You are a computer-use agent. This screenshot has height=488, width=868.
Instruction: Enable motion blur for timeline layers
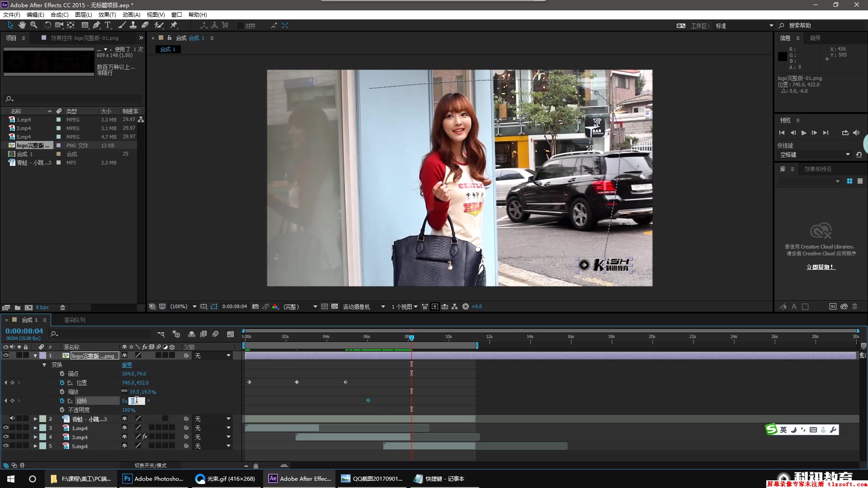[216, 334]
